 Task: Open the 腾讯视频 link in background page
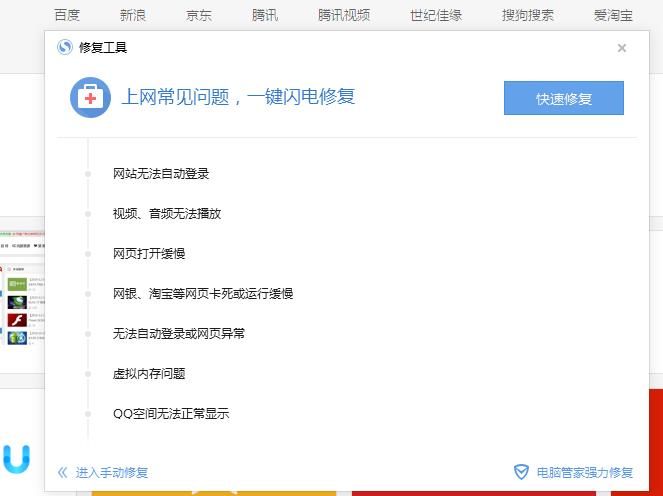[344, 15]
